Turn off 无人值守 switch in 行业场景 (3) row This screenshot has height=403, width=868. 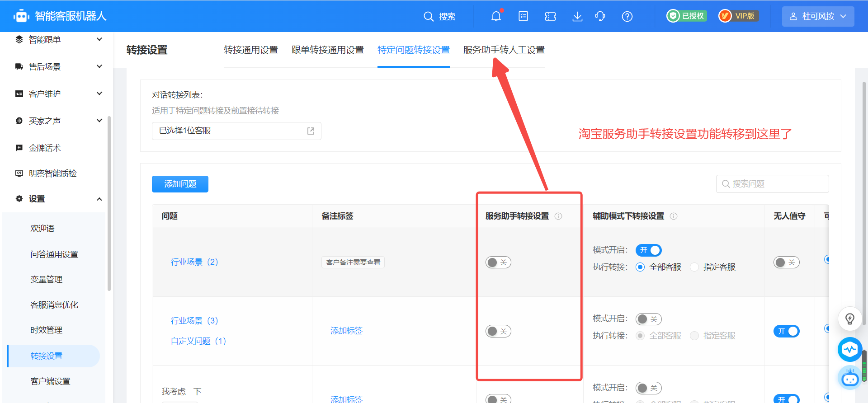tap(786, 331)
